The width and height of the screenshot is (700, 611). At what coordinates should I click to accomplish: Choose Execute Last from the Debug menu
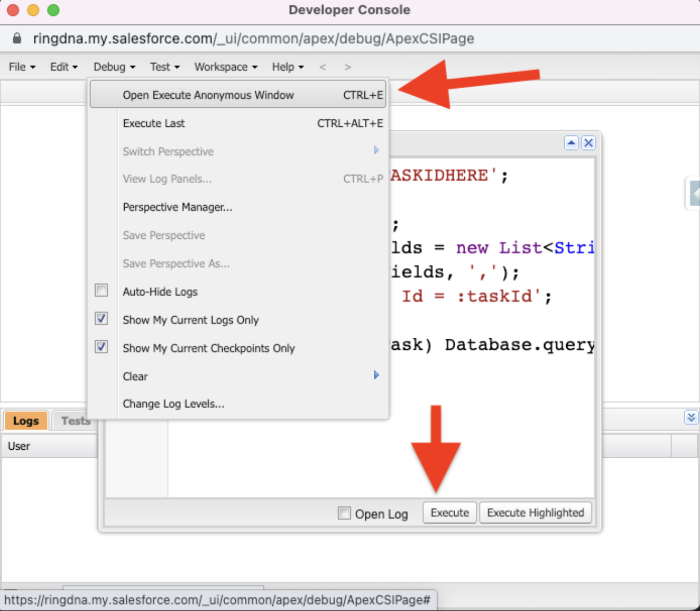click(153, 123)
